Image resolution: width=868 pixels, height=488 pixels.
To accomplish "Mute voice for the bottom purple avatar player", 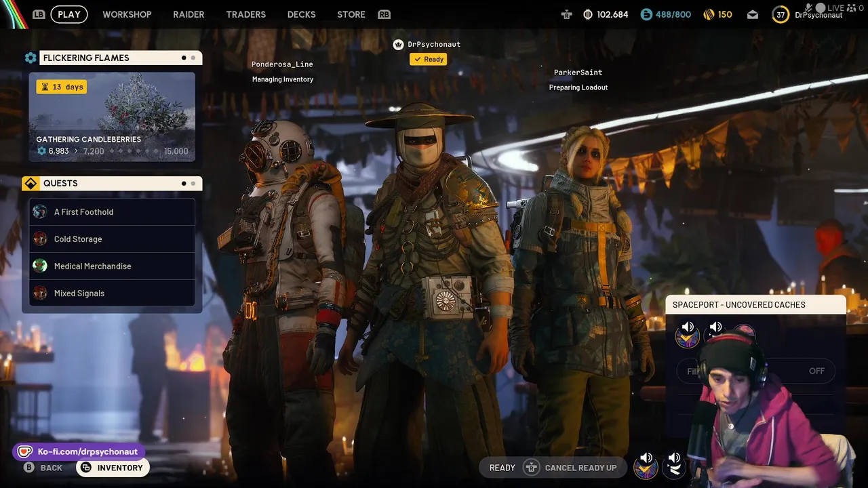I will point(646,466).
